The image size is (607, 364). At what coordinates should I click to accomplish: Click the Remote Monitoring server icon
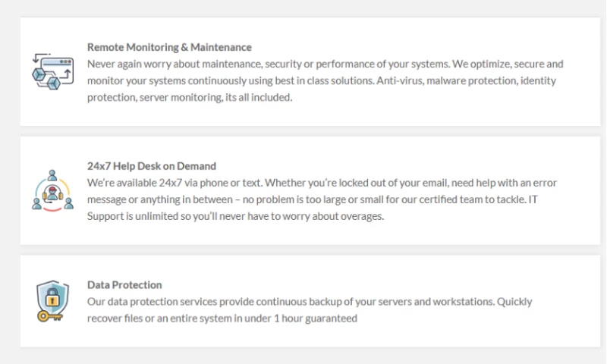[52, 71]
